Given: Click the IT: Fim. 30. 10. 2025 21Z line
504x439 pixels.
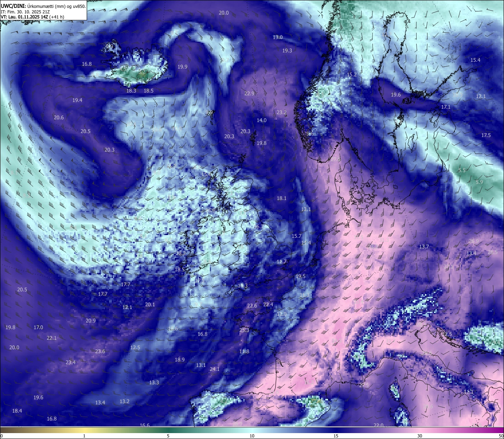Looking at the screenshot, I should 25,12.
